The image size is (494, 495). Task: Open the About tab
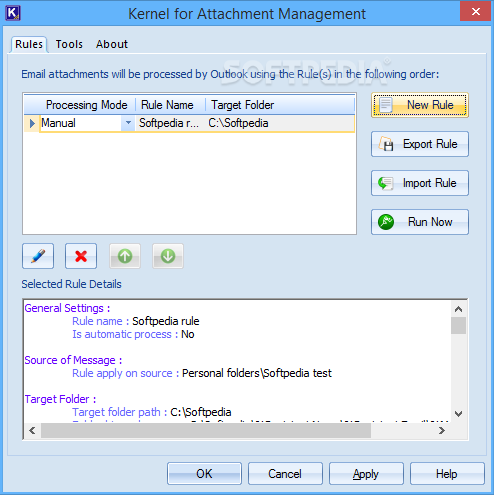click(x=112, y=44)
